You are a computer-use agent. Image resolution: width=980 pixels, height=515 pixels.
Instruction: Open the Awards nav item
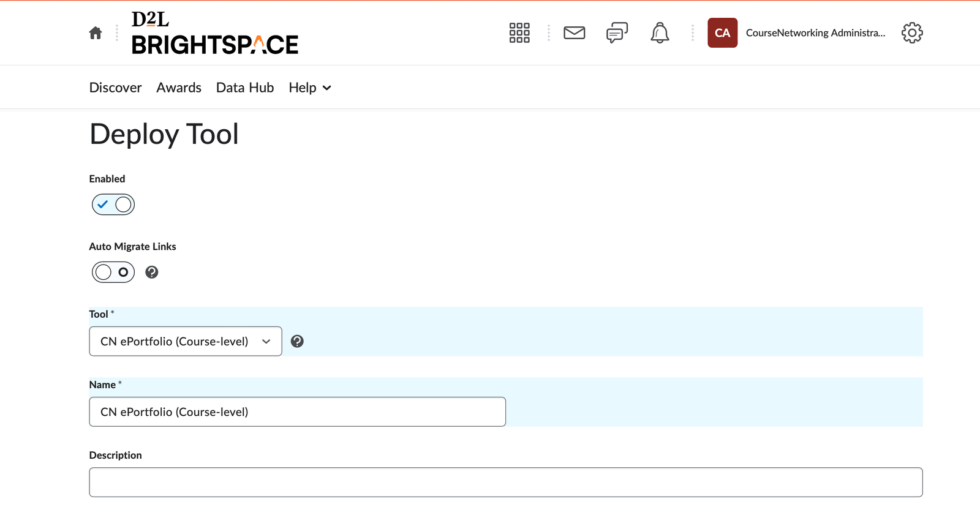pyautogui.click(x=179, y=88)
